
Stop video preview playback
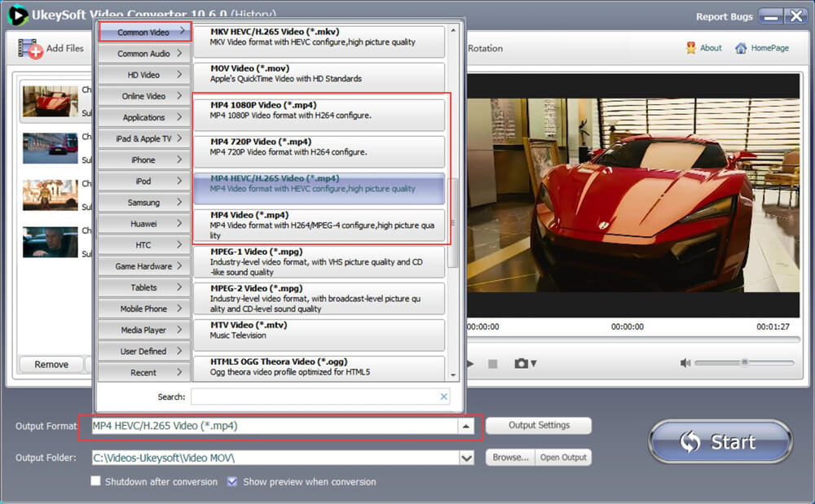click(x=493, y=364)
